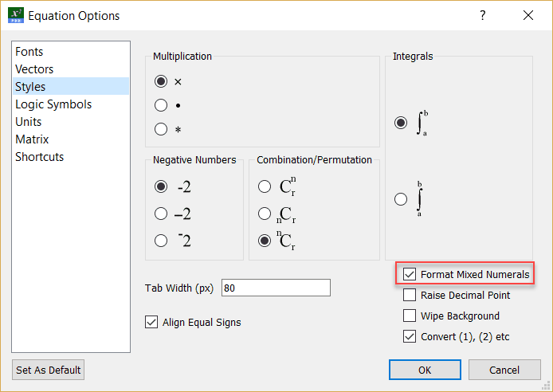Viewport: 553px width, 392px height.
Task: Select integral with limits above and below
Action: (401, 199)
